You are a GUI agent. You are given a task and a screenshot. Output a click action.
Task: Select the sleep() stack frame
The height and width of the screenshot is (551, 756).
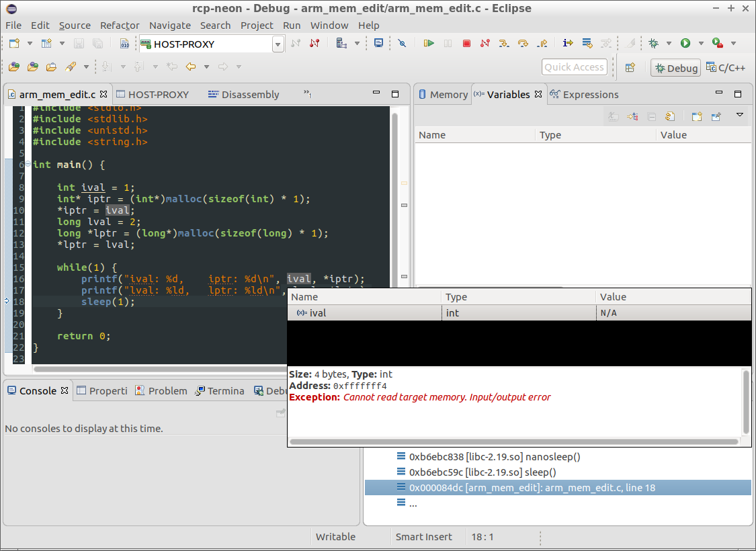481,472
